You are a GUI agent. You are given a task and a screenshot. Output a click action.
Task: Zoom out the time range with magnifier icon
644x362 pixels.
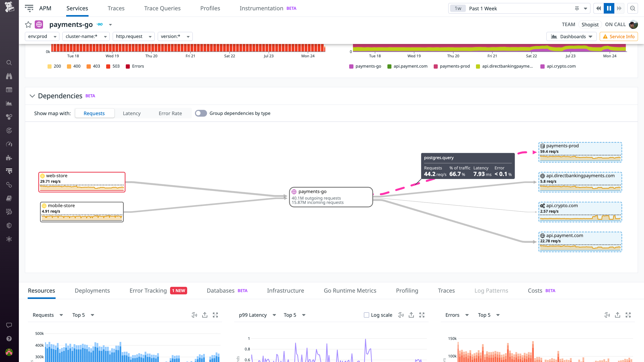pos(633,8)
